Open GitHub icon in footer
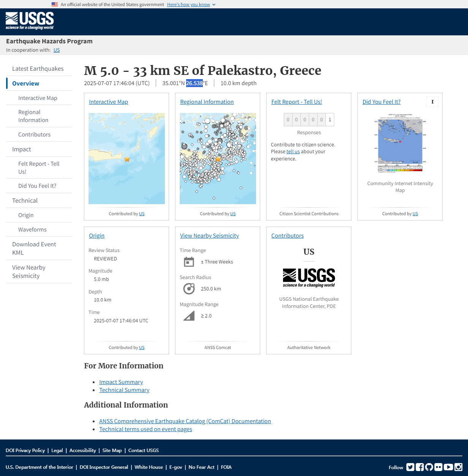Viewport: 468px width, 476px height. 429,467
